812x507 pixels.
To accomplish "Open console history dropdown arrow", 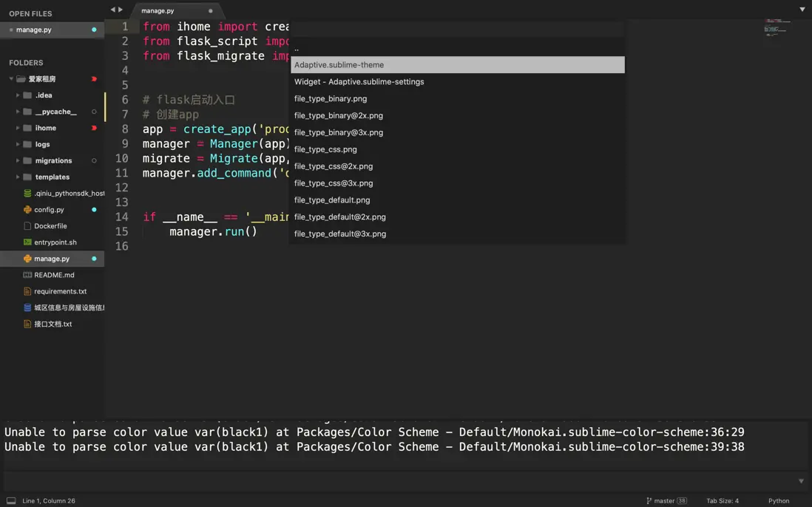I will [801, 481].
